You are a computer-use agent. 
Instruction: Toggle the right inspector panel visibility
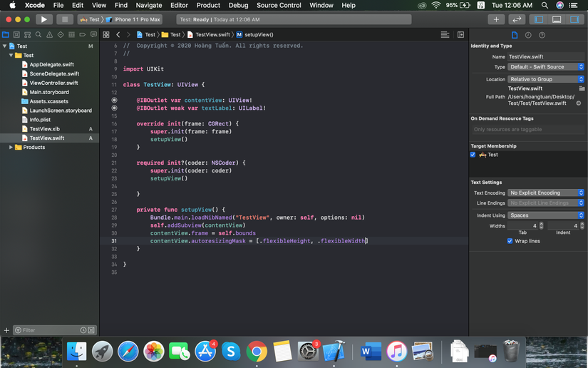[574, 19]
